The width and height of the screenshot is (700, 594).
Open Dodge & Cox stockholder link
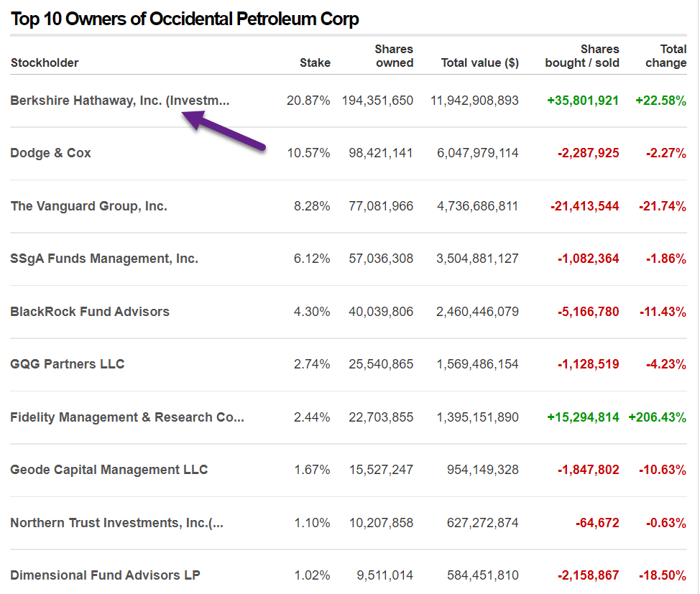point(50,153)
